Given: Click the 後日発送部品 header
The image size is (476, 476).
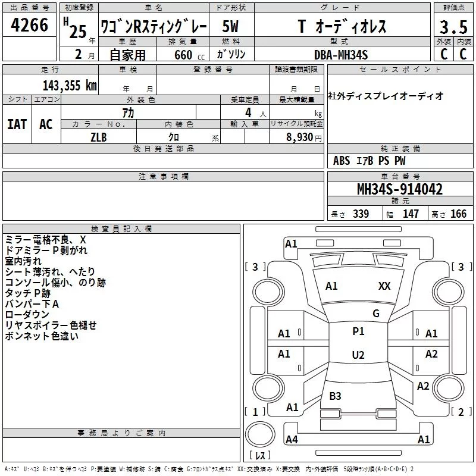Looking at the screenshot, I should (163, 148).
